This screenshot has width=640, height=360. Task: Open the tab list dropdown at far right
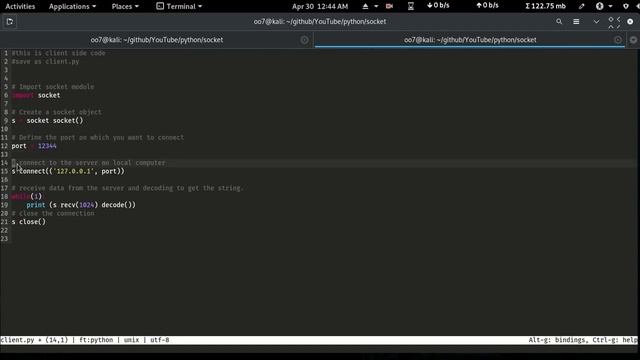[633, 40]
